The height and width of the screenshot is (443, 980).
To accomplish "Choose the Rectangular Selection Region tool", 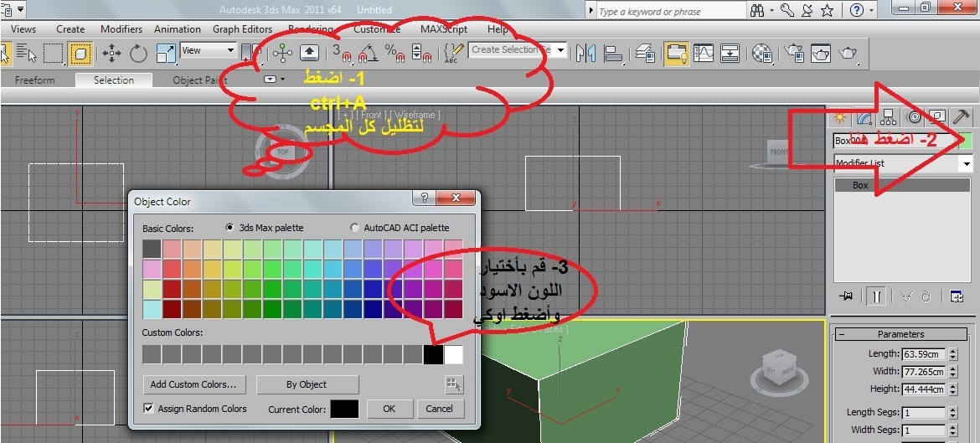I will coord(54,53).
